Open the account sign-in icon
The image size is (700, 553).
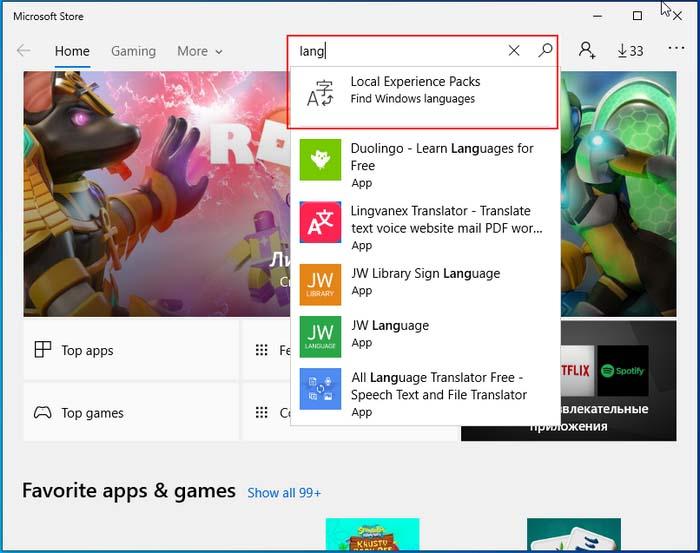(x=587, y=50)
